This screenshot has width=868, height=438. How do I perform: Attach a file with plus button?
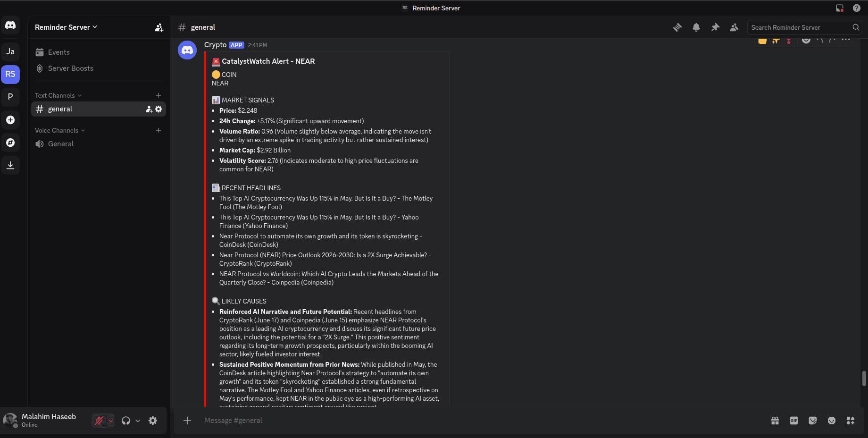click(x=187, y=421)
